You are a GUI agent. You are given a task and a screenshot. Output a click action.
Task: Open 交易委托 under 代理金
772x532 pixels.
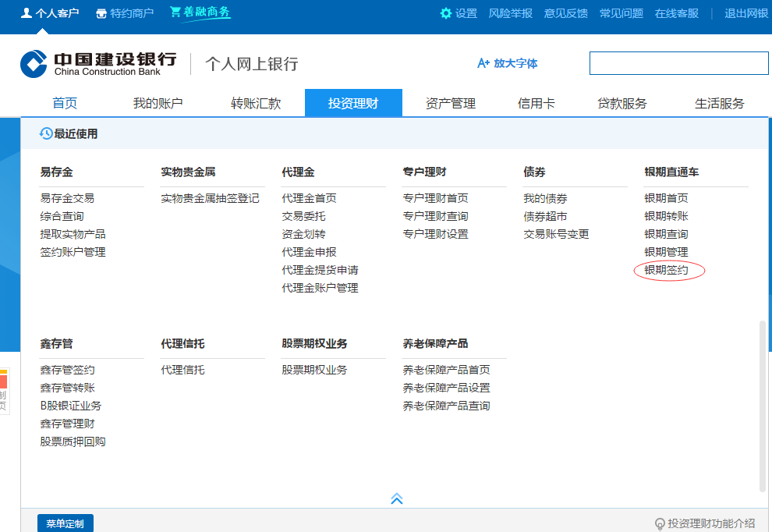304,216
